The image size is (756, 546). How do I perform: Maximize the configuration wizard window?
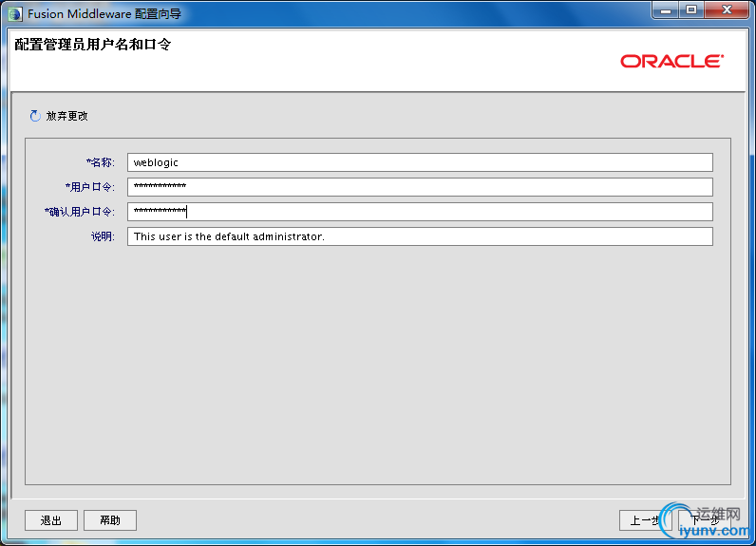coord(691,9)
